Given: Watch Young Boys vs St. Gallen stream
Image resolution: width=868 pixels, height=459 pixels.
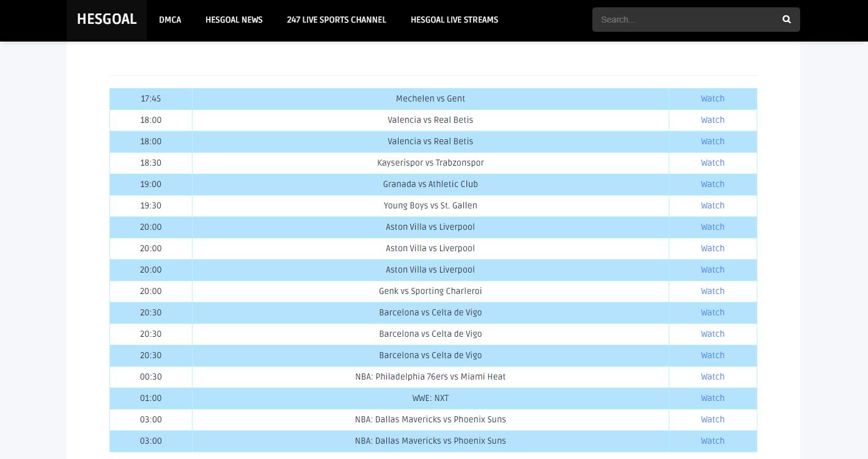Looking at the screenshot, I should [713, 205].
